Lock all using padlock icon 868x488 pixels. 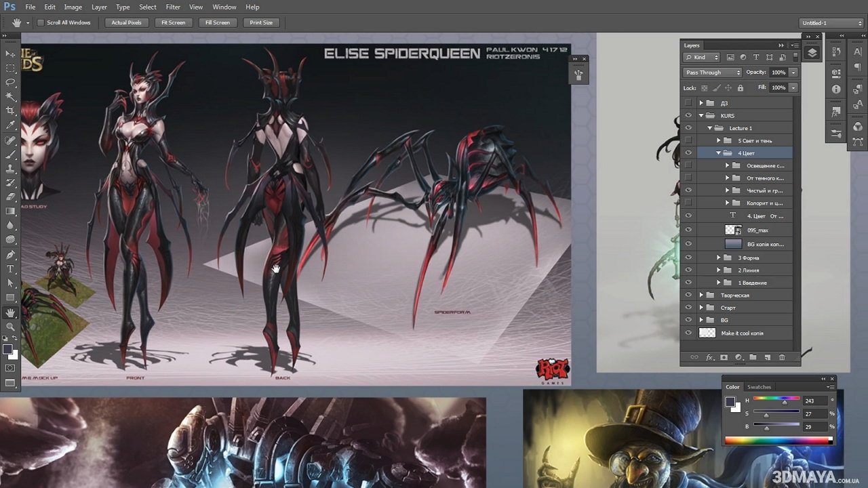pos(740,88)
